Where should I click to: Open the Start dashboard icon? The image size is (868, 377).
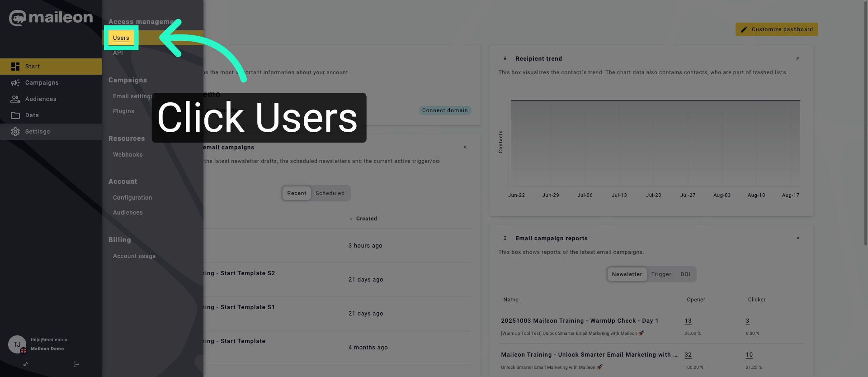tap(15, 67)
